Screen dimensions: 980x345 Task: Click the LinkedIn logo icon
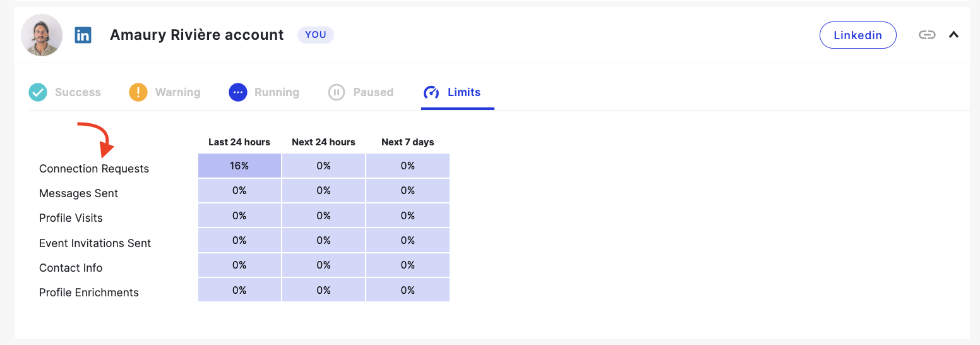click(83, 35)
